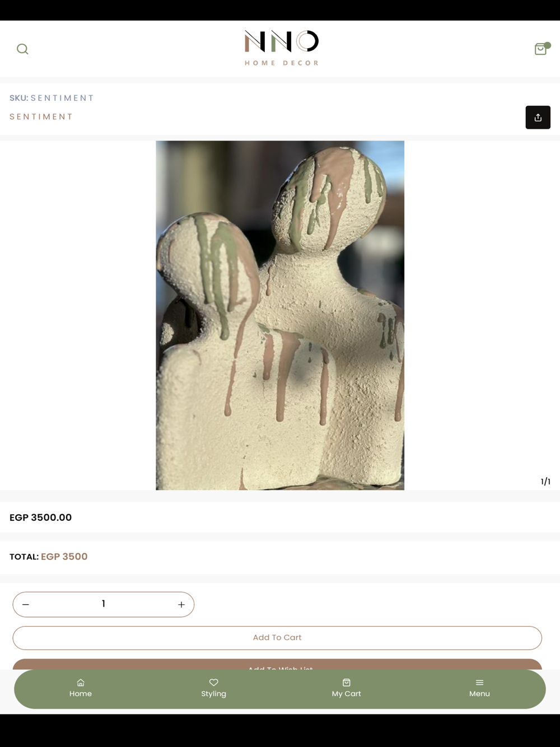The height and width of the screenshot is (747, 560).
Task: Select the quantity field showing 1
Action: point(104,604)
